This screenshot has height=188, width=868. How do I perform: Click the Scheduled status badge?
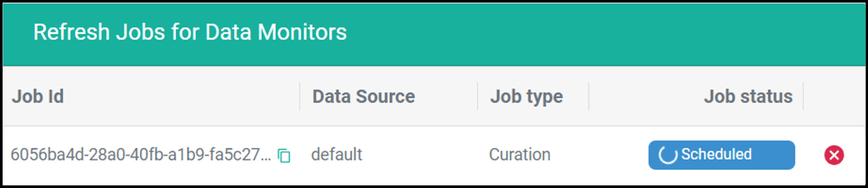click(721, 155)
